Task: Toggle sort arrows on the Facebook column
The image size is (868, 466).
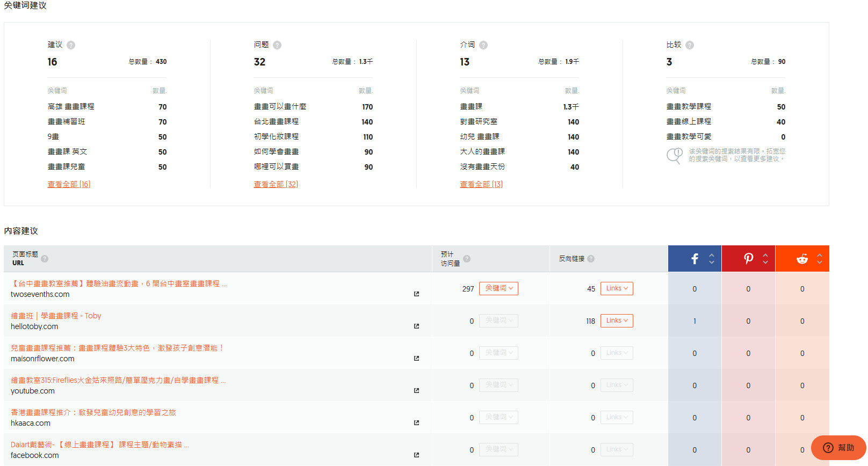Action: (x=712, y=259)
